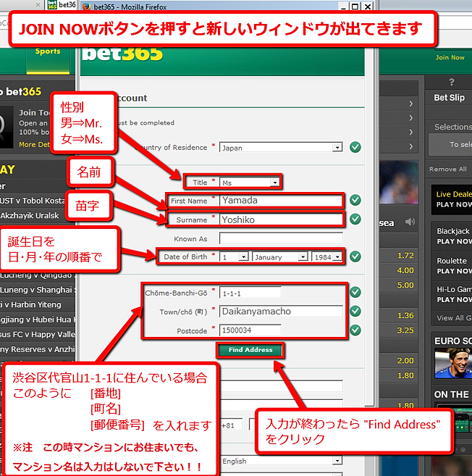Click the match video thumbnail behind the popup
The height and width of the screenshot is (476, 472).
click(398, 182)
